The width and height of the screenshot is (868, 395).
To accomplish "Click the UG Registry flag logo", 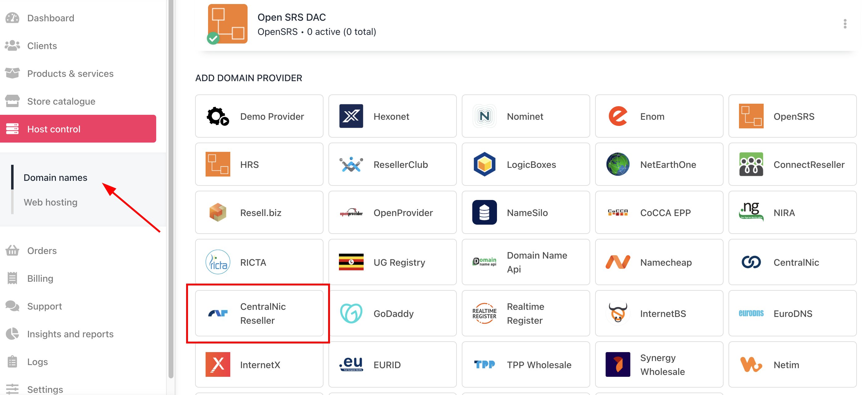I will (351, 262).
